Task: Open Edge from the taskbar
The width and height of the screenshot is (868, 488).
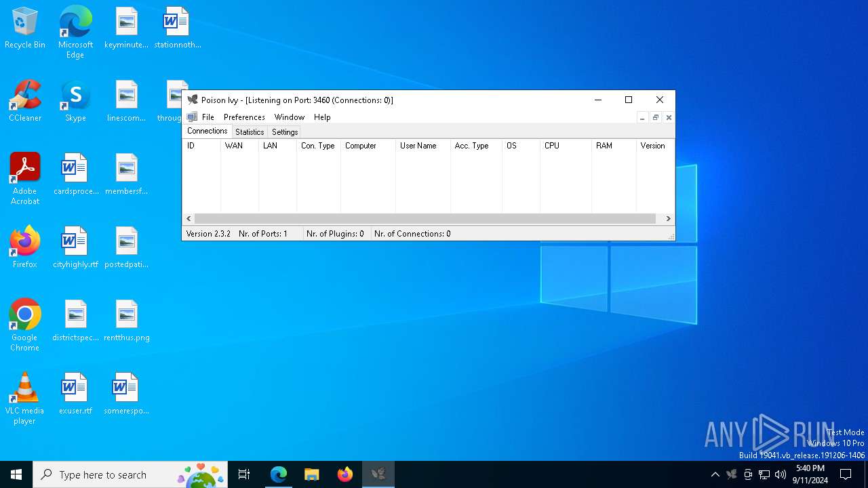Action: tap(279, 474)
